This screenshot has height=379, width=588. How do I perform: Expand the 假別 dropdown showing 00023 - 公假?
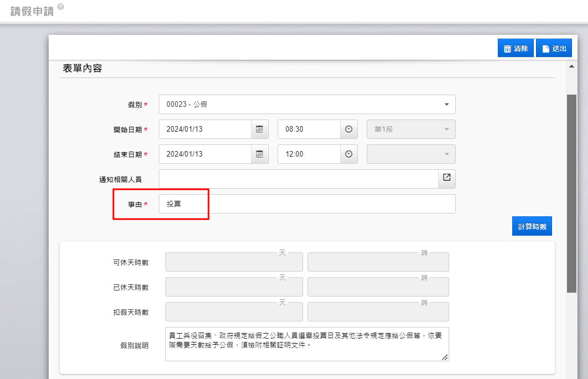coord(307,104)
